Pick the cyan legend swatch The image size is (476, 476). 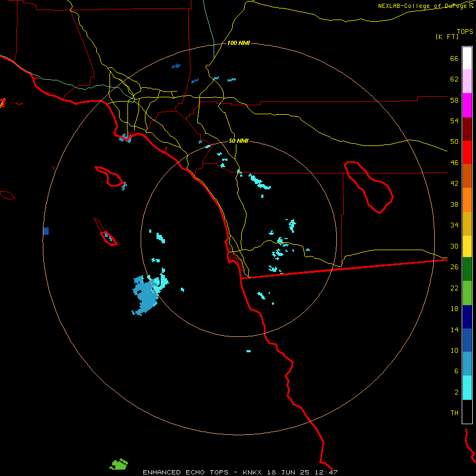[467, 388]
